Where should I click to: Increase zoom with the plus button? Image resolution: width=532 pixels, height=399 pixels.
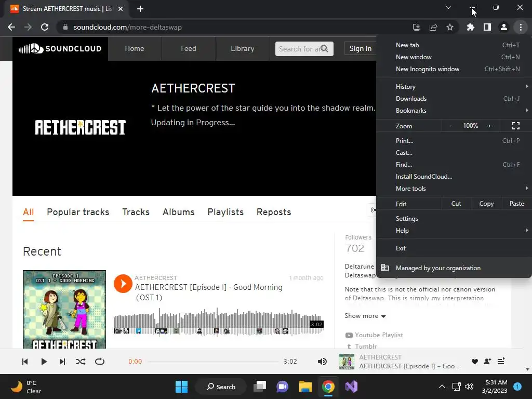489,126
